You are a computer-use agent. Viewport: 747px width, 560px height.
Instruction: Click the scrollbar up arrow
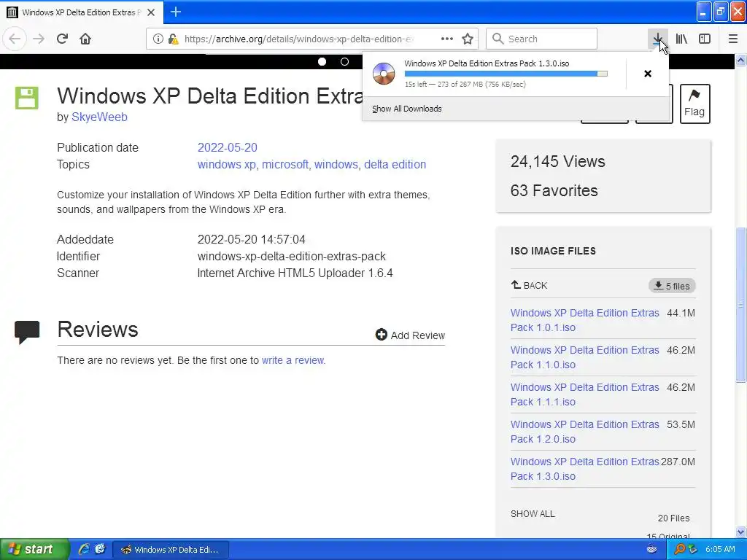740,60
